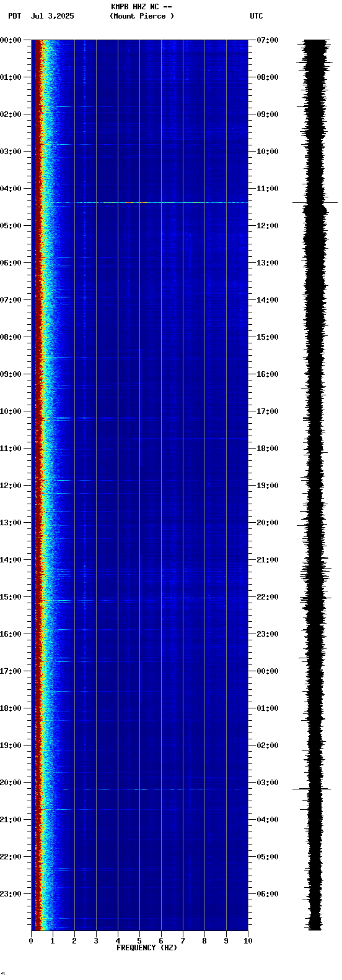Click the 04:00 PDT time label

point(11,189)
